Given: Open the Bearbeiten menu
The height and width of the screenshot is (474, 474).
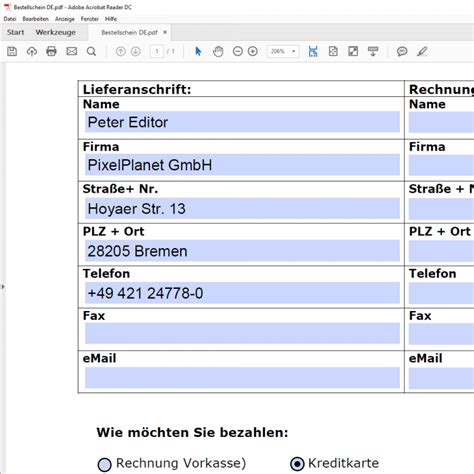Looking at the screenshot, I should click(35, 19).
